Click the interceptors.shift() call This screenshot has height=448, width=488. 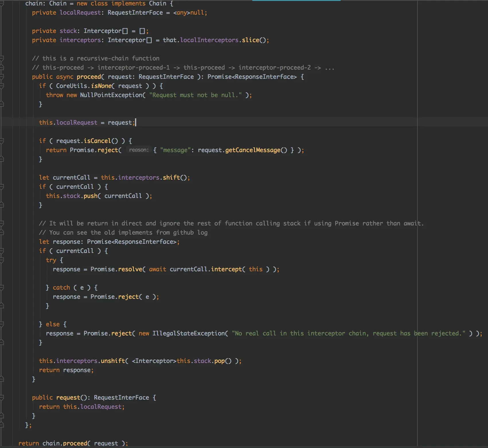tap(153, 177)
